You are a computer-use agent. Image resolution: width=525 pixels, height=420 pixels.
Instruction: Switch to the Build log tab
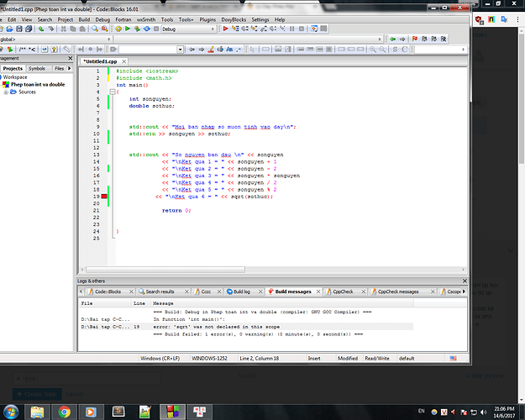[x=242, y=291]
